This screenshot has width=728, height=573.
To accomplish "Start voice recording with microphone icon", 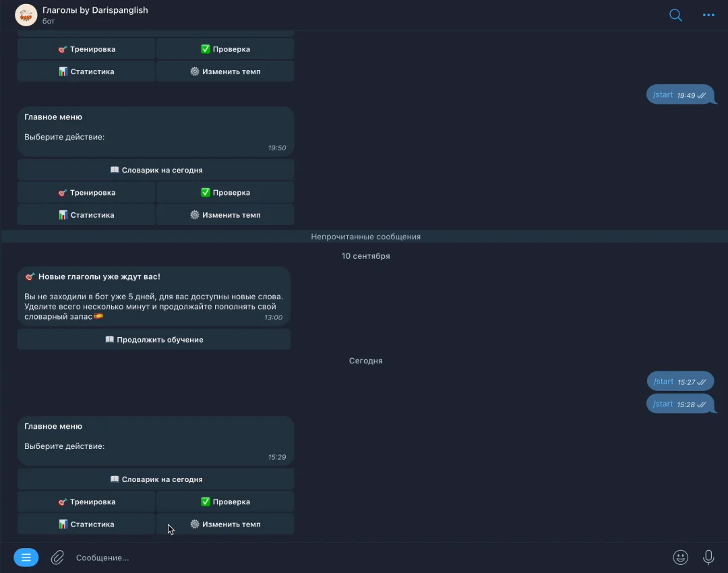I will click(x=708, y=557).
